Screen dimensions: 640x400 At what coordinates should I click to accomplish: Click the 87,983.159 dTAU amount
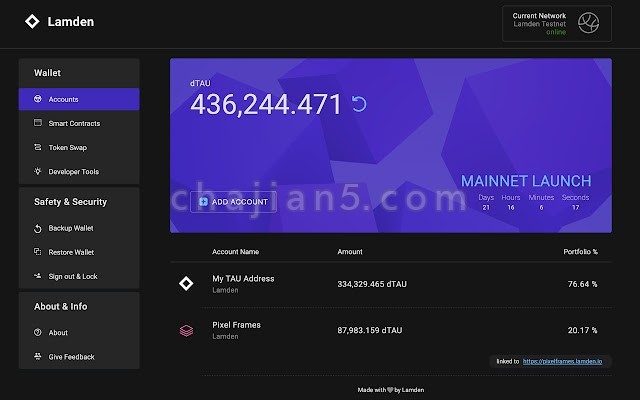tap(369, 330)
